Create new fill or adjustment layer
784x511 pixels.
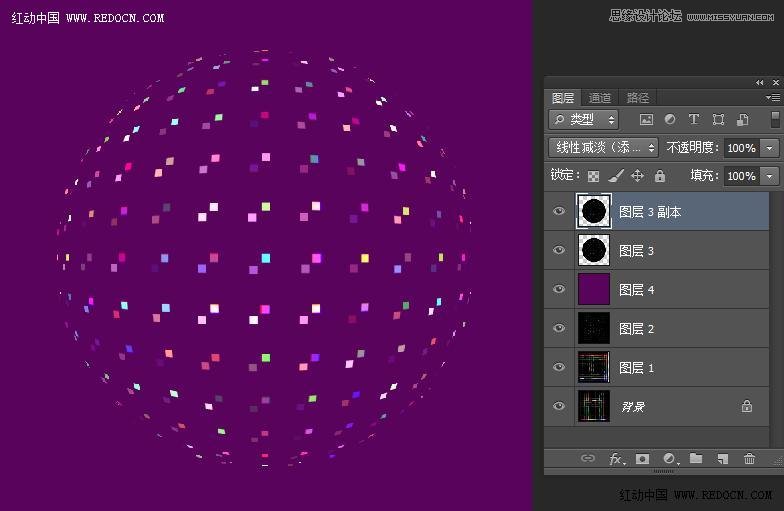click(x=670, y=458)
